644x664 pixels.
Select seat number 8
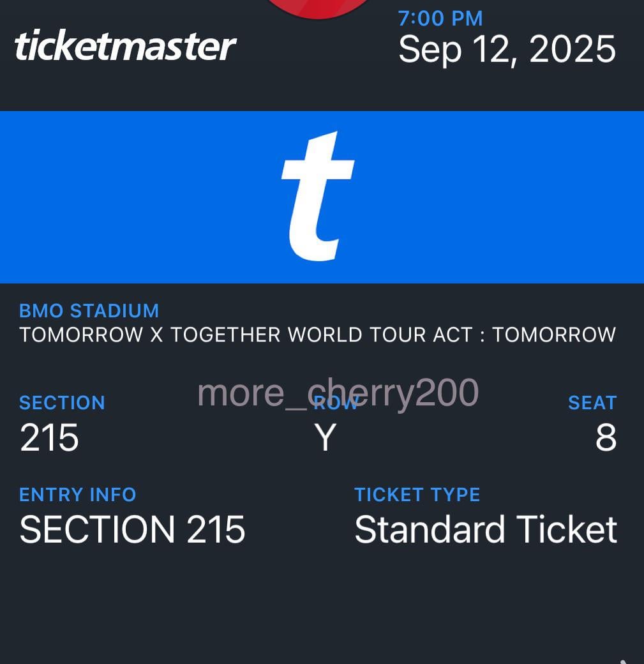tap(606, 438)
